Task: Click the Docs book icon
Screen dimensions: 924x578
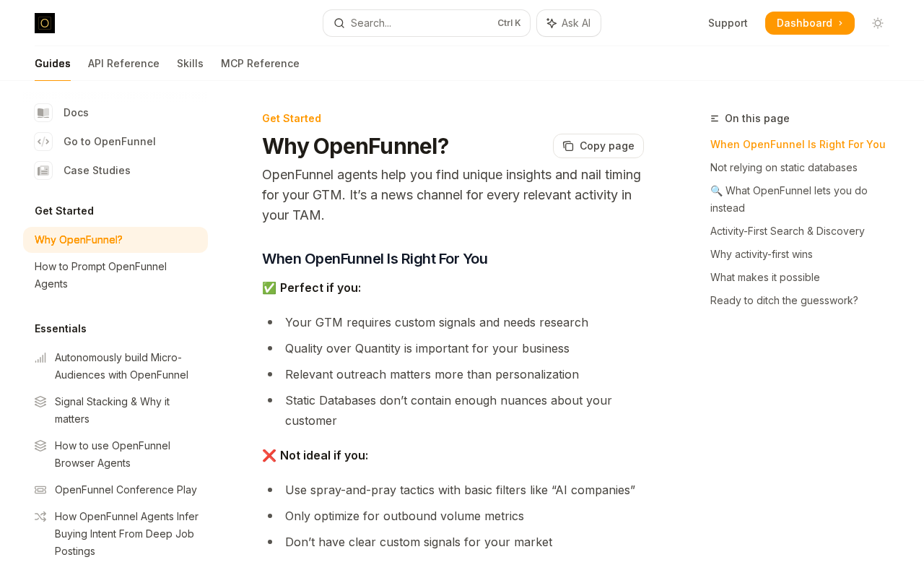Action: tap(43, 113)
